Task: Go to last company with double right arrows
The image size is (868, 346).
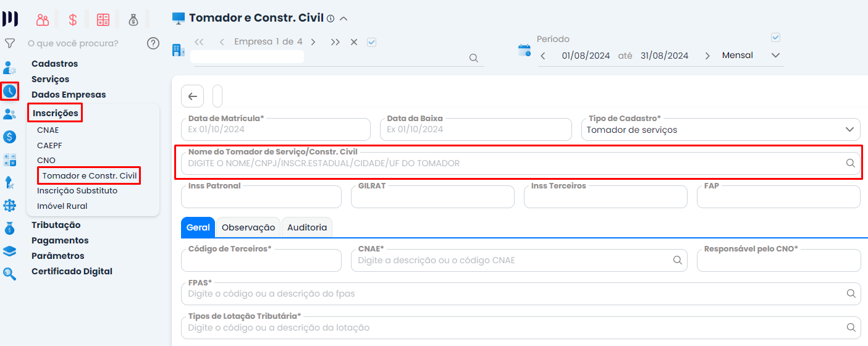Action: (335, 42)
